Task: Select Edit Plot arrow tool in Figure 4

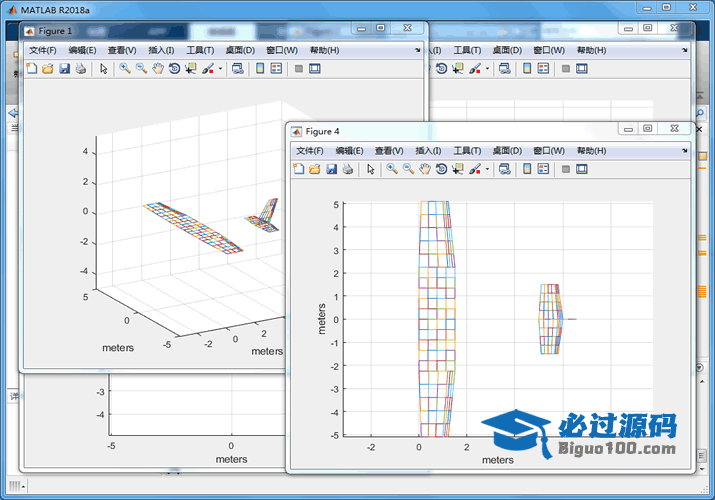Action: (371, 169)
